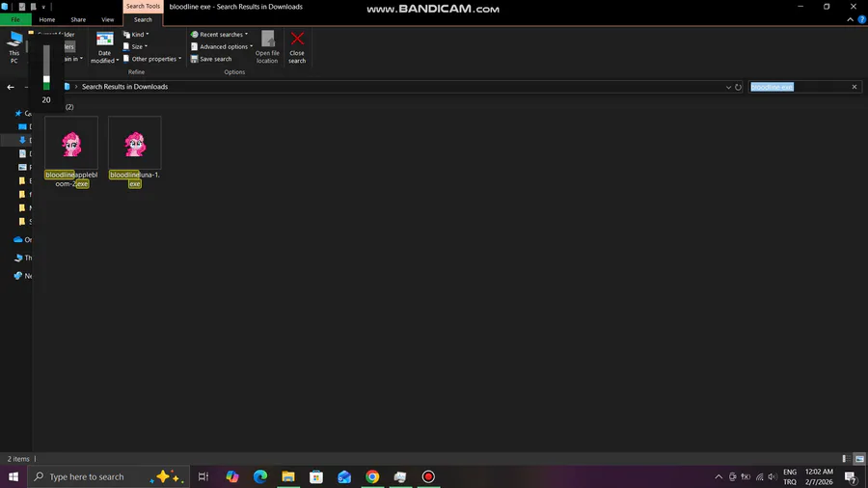Select the Search ribbon tab
Viewport: 868px width, 488px height.
pyautogui.click(x=143, y=19)
